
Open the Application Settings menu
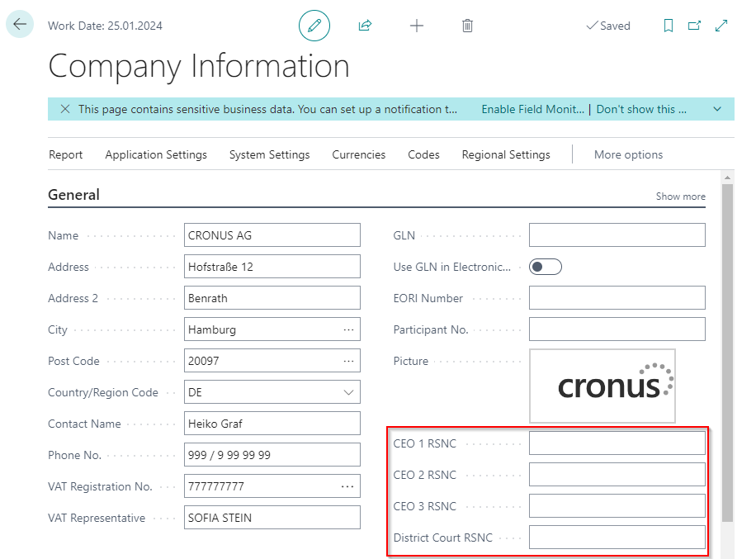(156, 154)
